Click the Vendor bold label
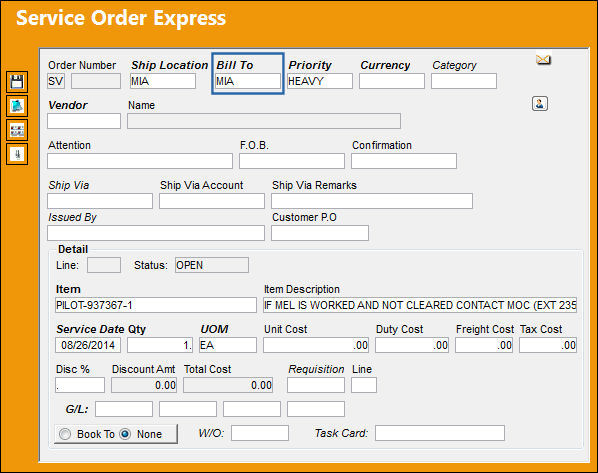 (68, 105)
